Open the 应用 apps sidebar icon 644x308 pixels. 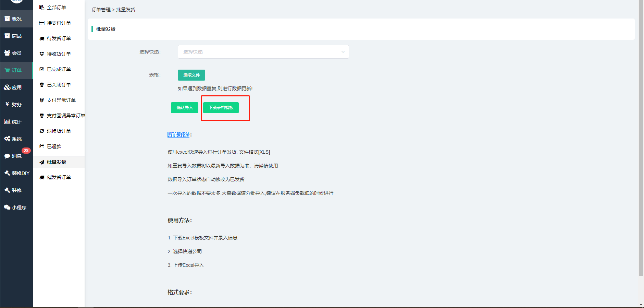(7, 87)
